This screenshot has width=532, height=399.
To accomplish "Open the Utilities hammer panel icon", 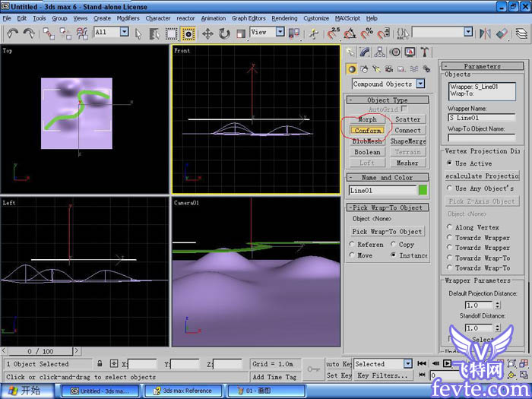I will coord(424,52).
